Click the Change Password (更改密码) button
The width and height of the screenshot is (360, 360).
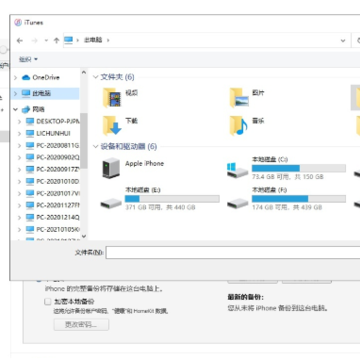tap(81, 324)
